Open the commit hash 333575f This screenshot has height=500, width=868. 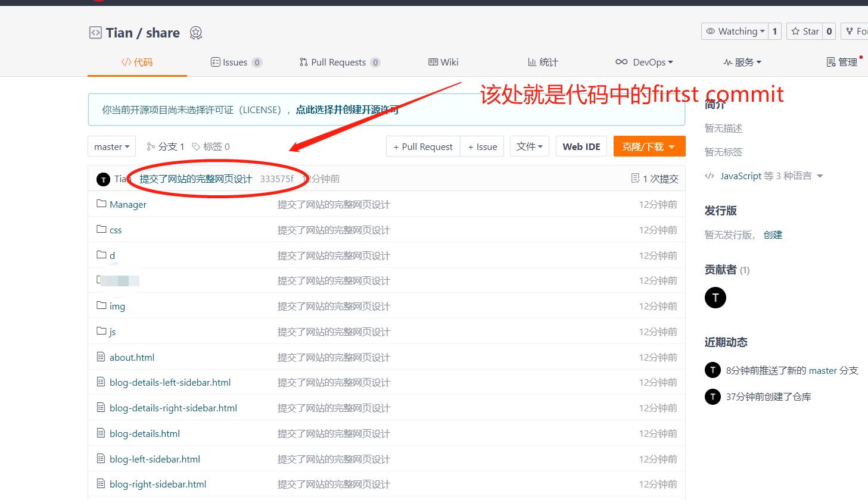pos(276,179)
